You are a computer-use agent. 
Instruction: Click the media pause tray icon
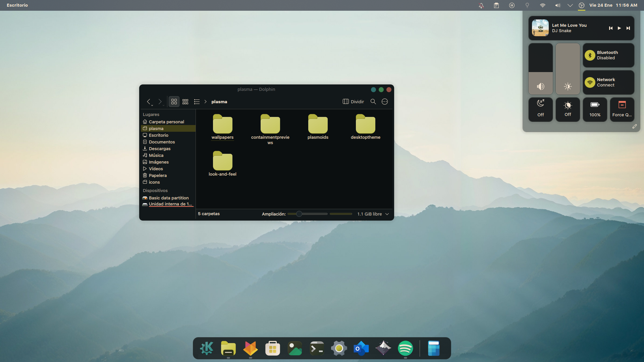(x=512, y=5)
